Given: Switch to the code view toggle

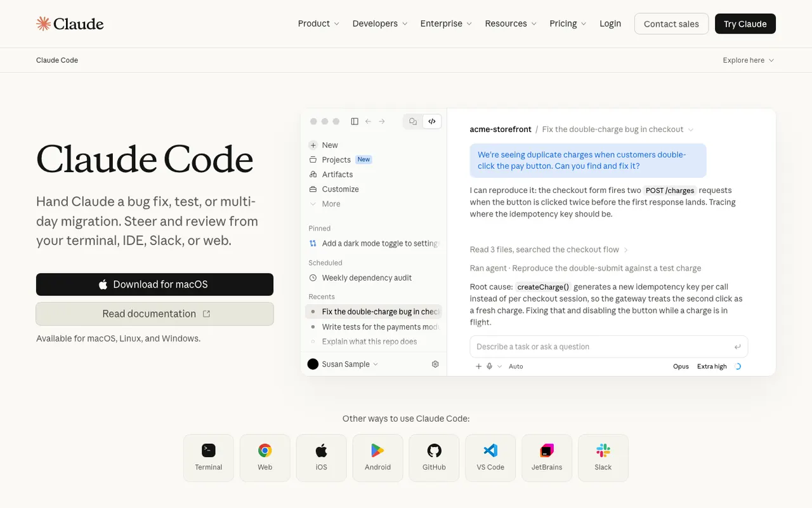Looking at the screenshot, I should (432, 121).
